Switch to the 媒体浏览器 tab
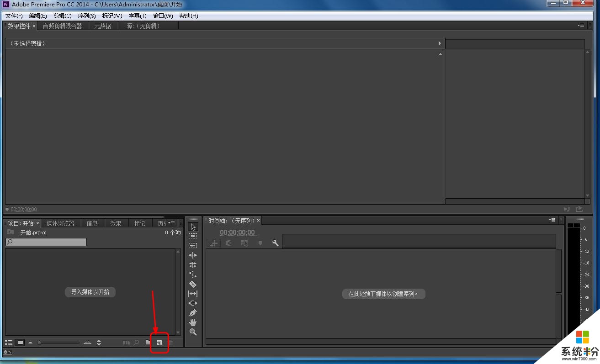Viewport: 600px width, 364px height. (x=60, y=223)
